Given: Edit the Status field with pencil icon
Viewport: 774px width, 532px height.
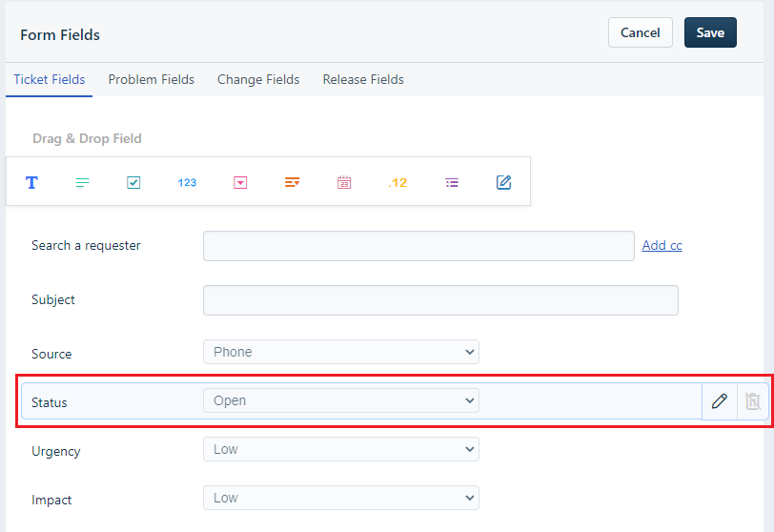Looking at the screenshot, I should click(x=720, y=401).
